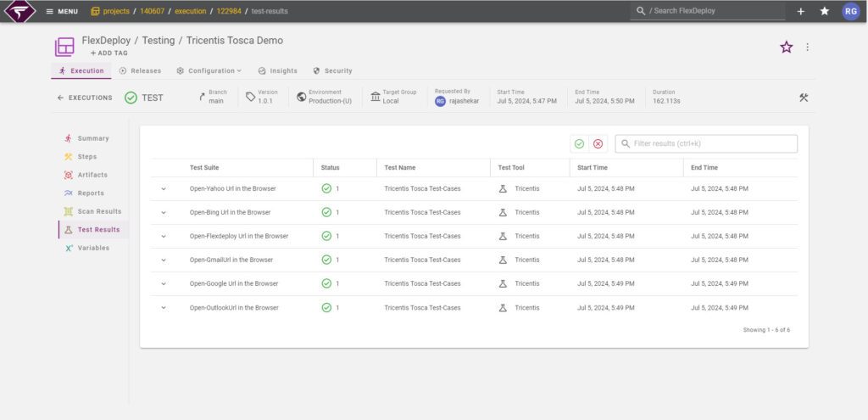Image resolution: width=868 pixels, height=420 pixels.
Task: Go back to EXECUTIONS list
Action: 85,98
